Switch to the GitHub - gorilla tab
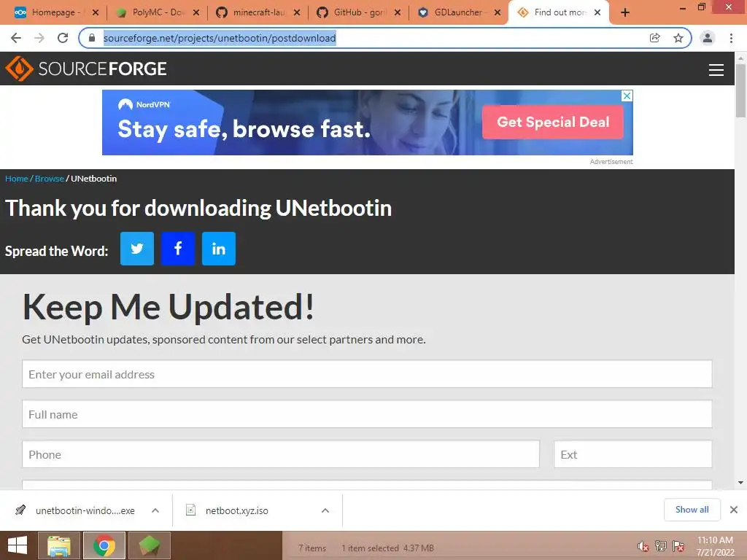 pos(358,12)
